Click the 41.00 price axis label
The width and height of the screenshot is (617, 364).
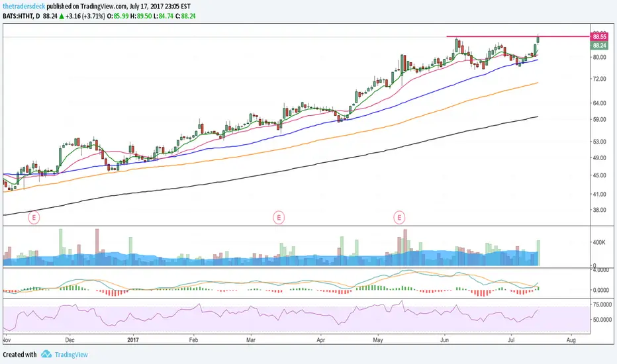[599, 194]
